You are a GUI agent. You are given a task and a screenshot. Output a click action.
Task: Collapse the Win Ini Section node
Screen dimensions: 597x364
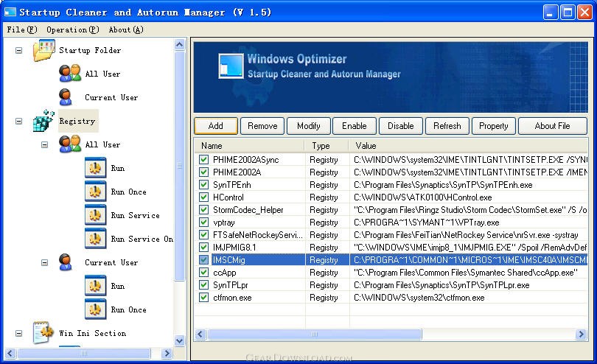[x=18, y=333]
